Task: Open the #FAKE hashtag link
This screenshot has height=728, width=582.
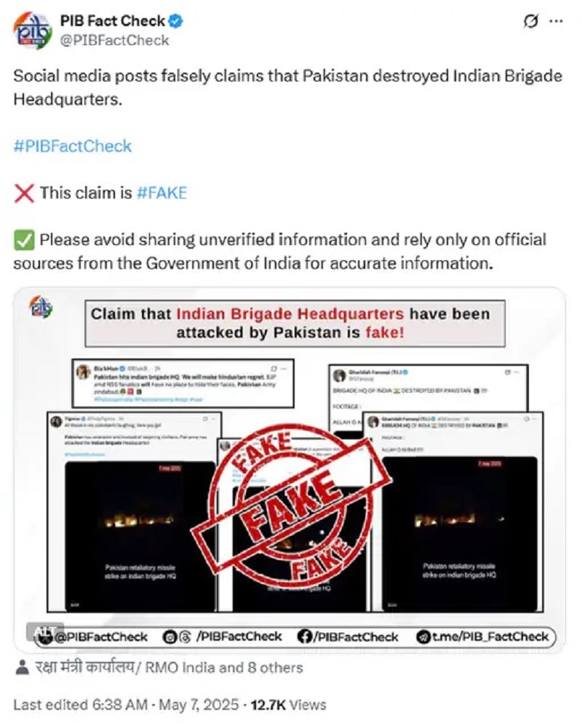Action: point(162,193)
